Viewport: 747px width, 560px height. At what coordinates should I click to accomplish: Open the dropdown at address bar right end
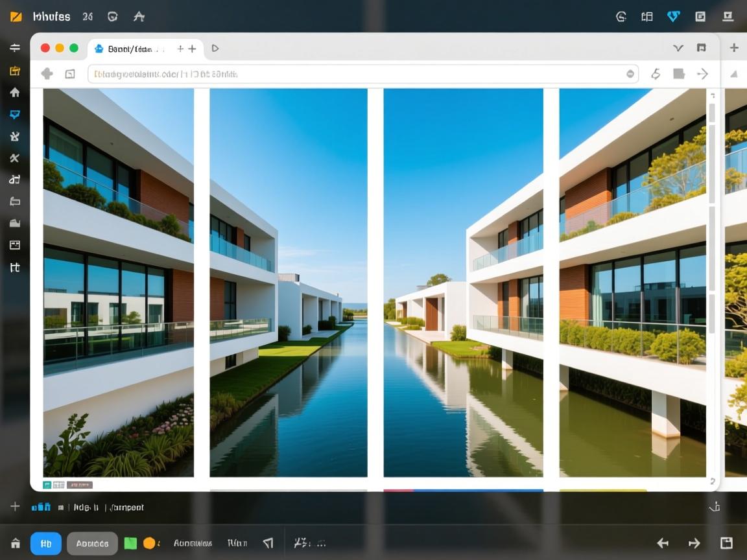tap(630, 74)
